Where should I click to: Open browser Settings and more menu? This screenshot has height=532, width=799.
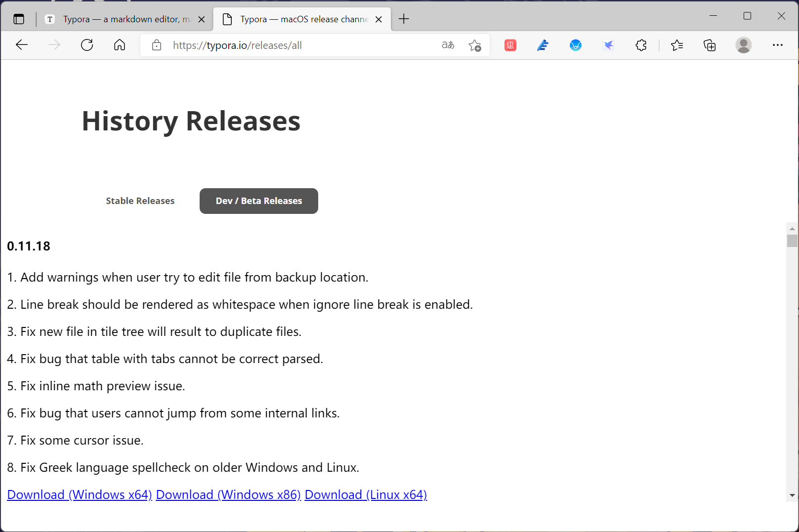tap(778, 45)
